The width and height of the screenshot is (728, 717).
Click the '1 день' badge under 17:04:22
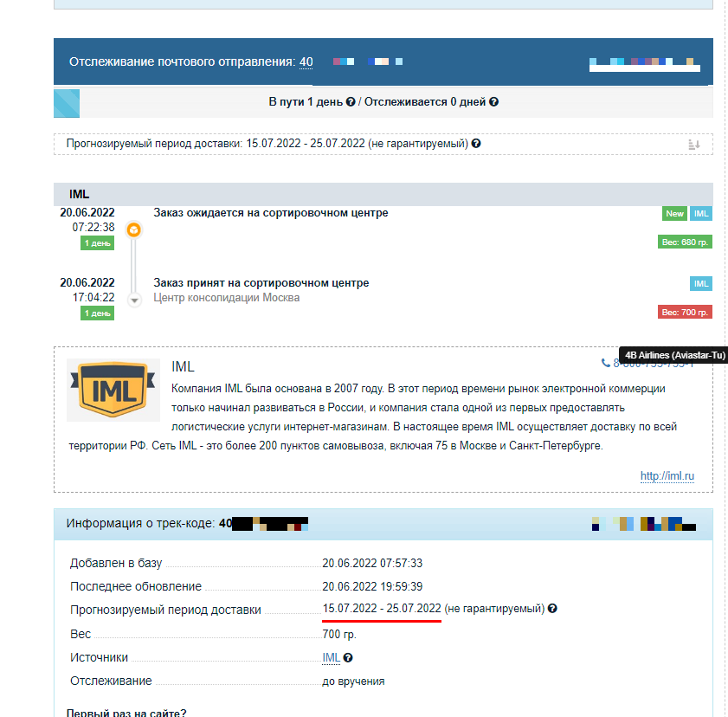98,313
